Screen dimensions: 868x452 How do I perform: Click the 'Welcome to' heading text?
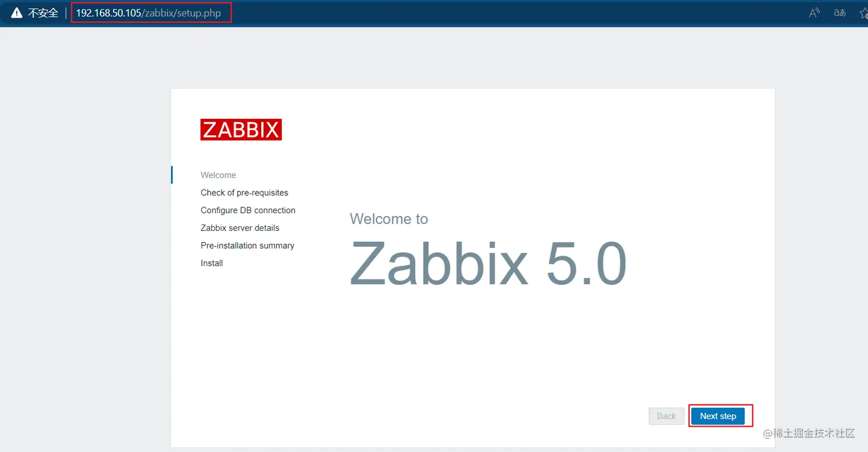coord(389,219)
